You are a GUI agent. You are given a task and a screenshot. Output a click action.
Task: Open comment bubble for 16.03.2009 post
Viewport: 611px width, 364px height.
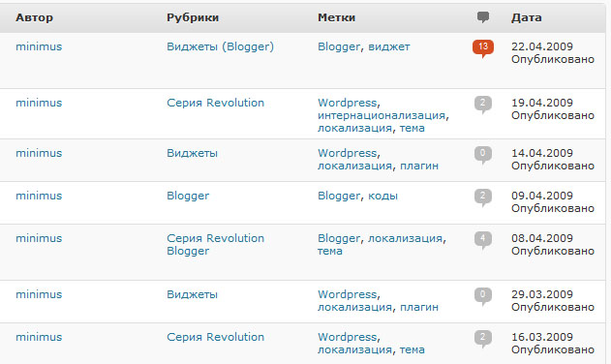483,338
